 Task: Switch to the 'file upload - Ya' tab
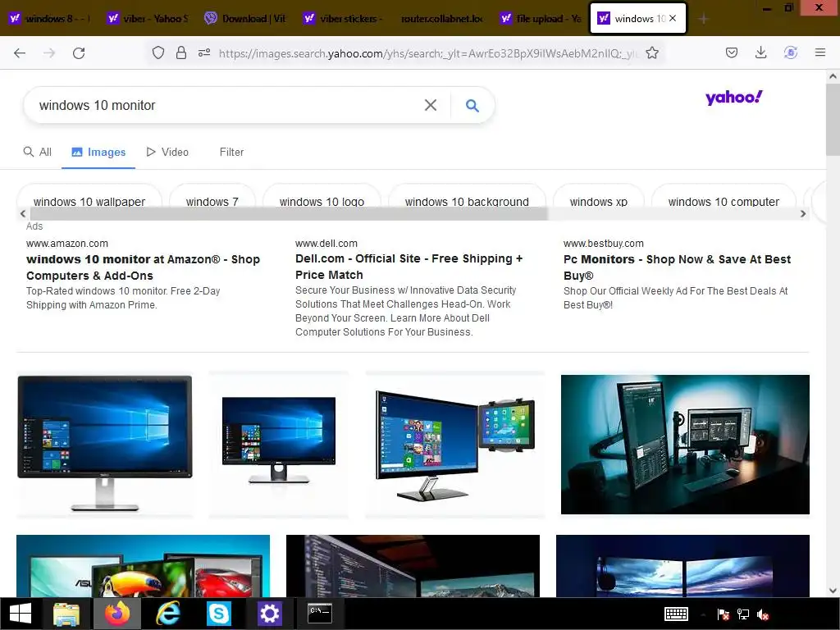[540, 18]
